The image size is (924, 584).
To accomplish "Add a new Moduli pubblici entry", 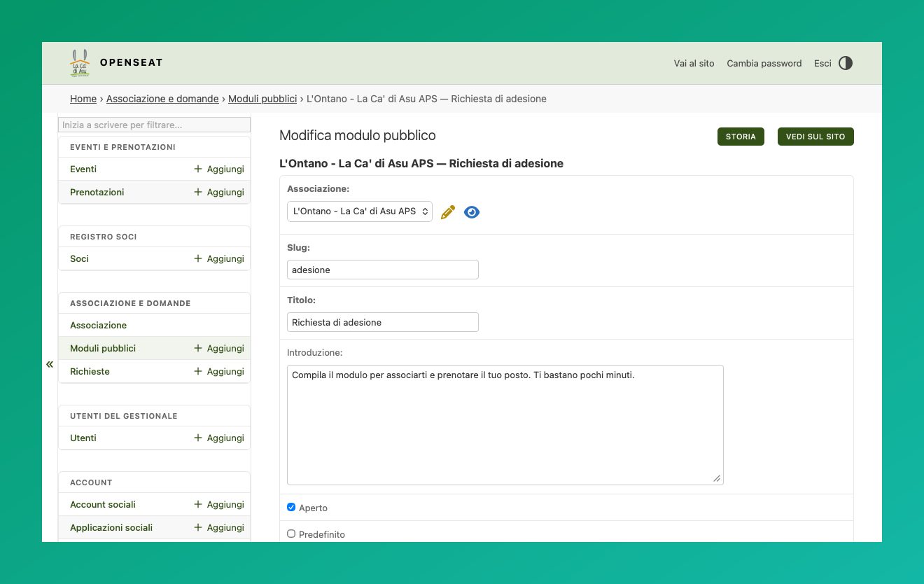I will click(218, 348).
